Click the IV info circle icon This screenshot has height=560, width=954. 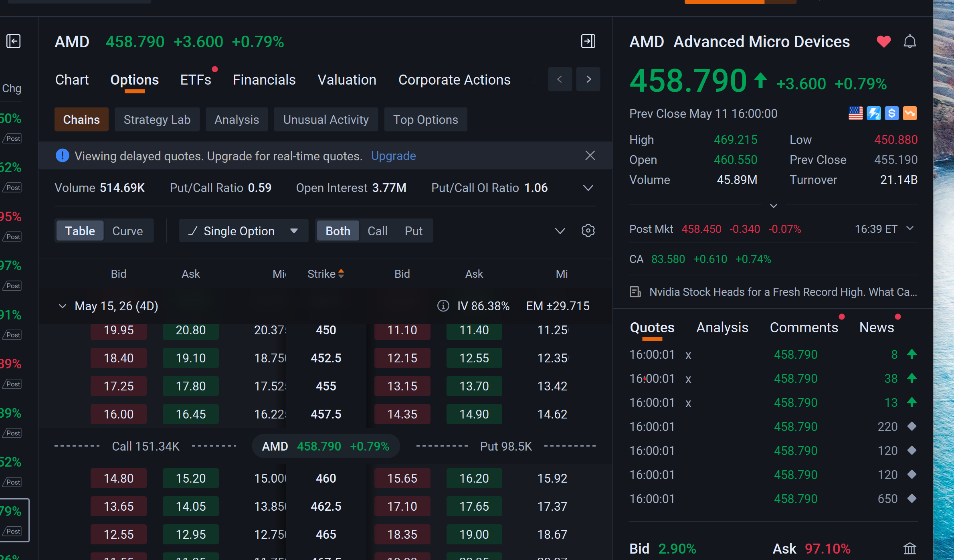click(443, 306)
